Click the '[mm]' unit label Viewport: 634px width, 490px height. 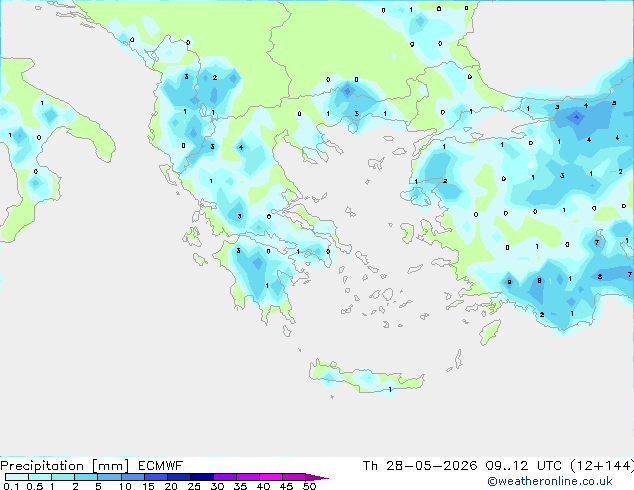110,466
